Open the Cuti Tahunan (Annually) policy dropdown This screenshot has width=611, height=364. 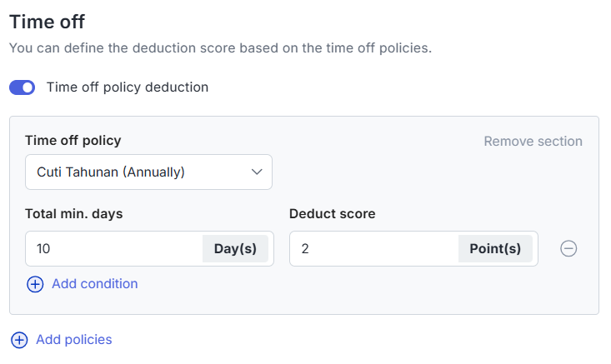(148, 172)
